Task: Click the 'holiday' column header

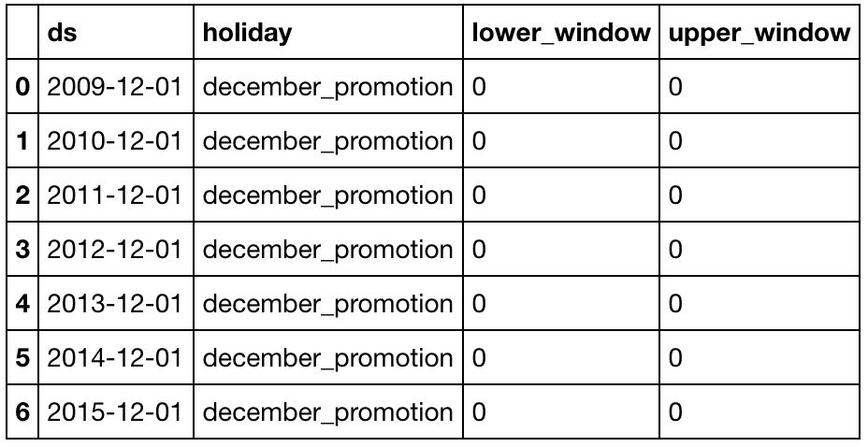Action: (247, 34)
